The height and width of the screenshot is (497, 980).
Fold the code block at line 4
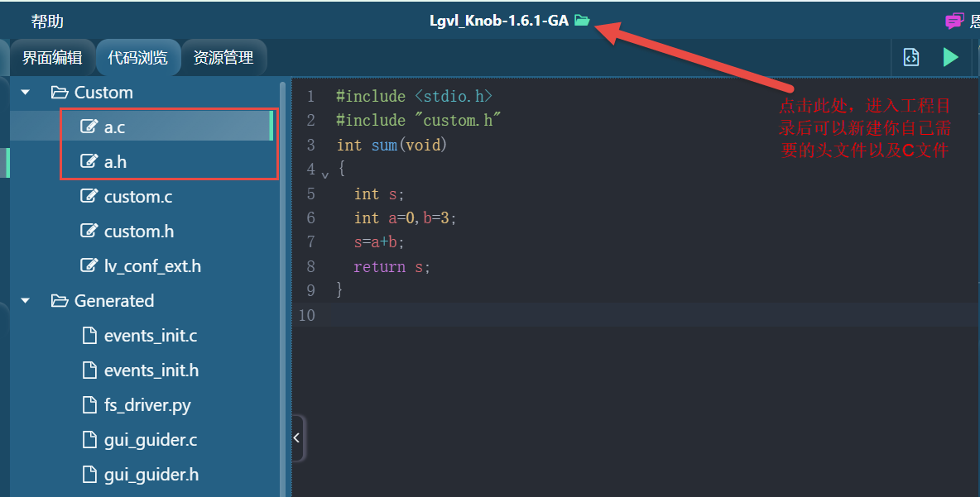325,174
